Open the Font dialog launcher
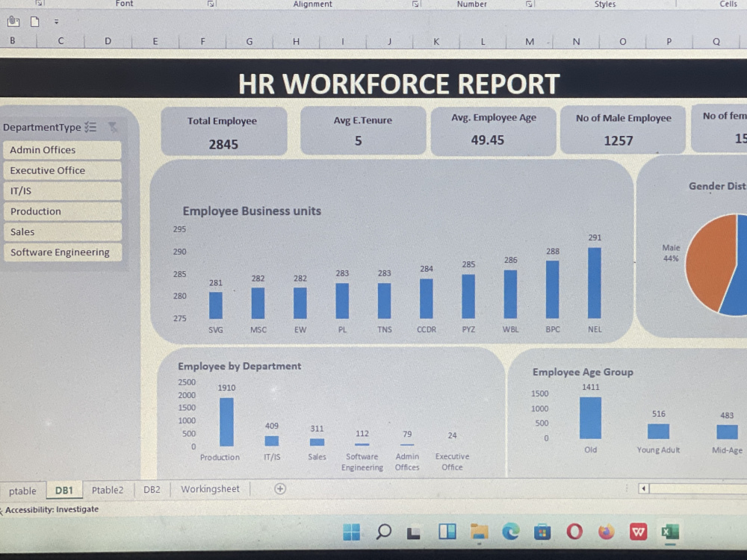747x560 pixels. (211, 4)
